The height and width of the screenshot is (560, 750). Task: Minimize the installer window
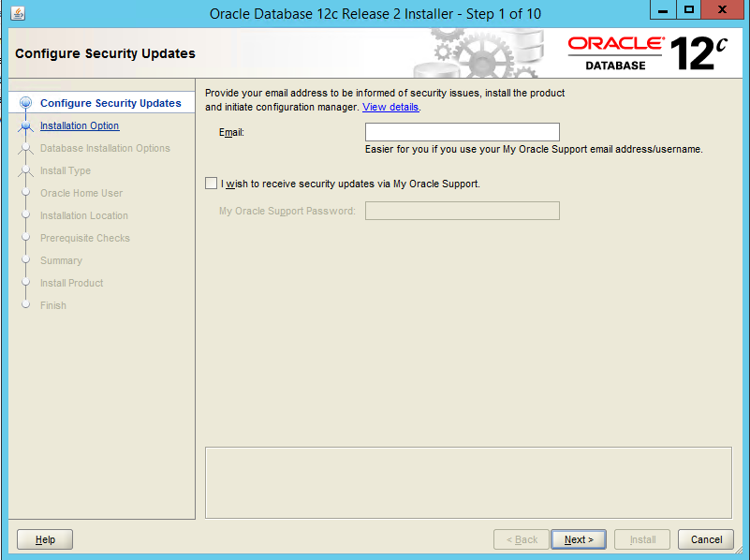click(663, 9)
